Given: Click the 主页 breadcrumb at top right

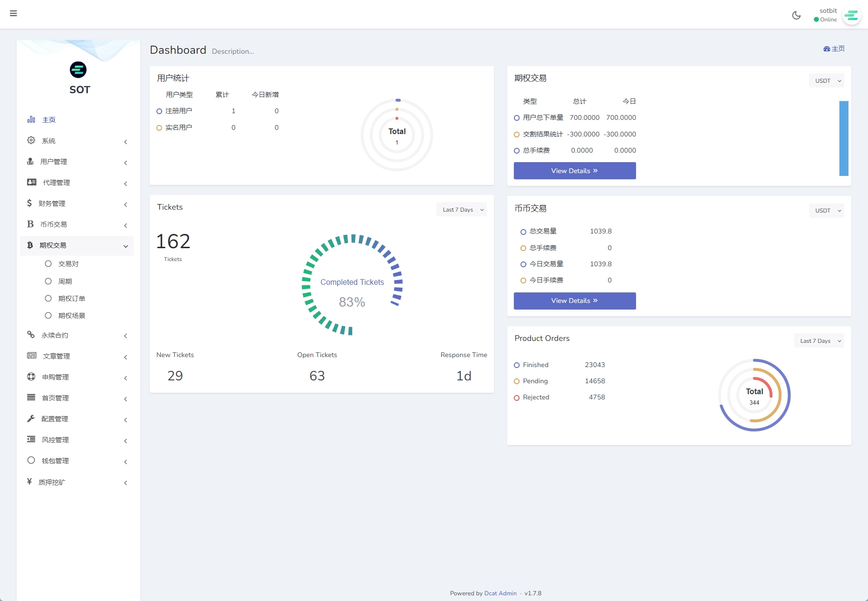Looking at the screenshot, I should coord(834,48).
